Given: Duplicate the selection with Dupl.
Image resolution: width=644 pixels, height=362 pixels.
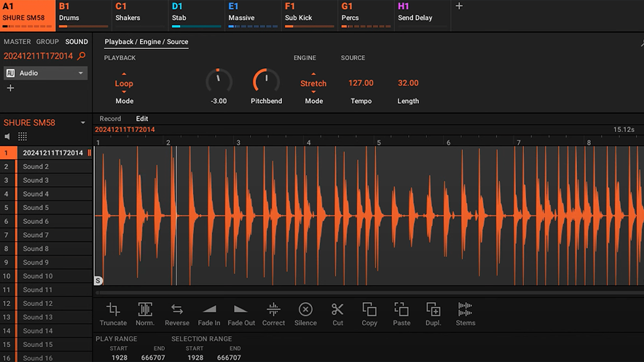Looking at the screenshot, I should click(x=433, y=309).
